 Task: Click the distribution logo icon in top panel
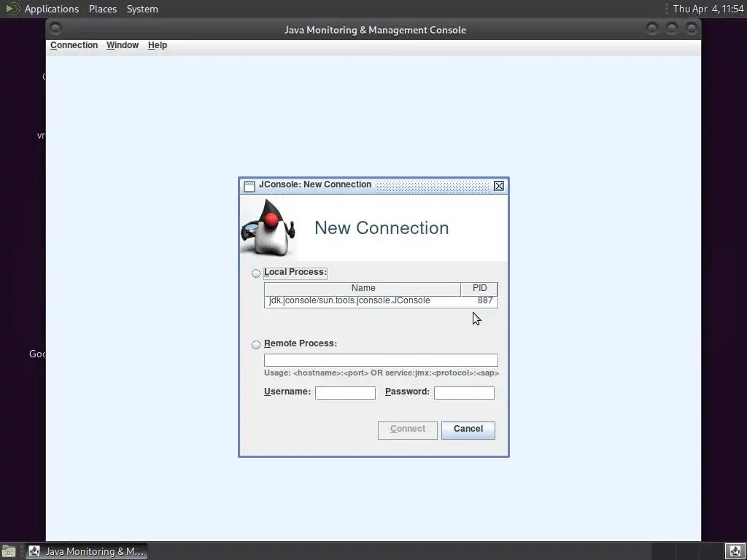point(12,9)
